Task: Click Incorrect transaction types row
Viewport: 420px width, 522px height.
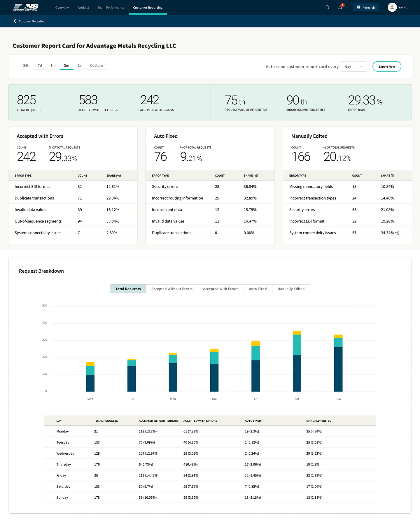Action: (347, 198)
